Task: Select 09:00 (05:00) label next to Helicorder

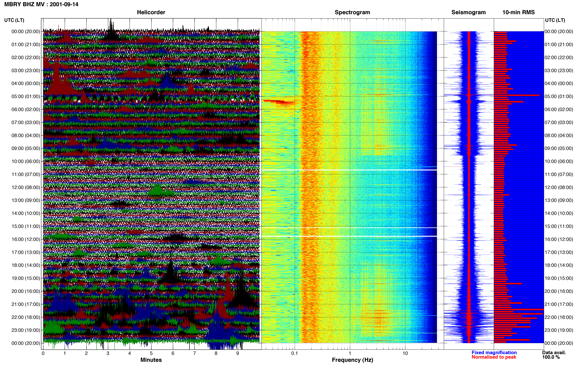Action: tap(26, 148)
